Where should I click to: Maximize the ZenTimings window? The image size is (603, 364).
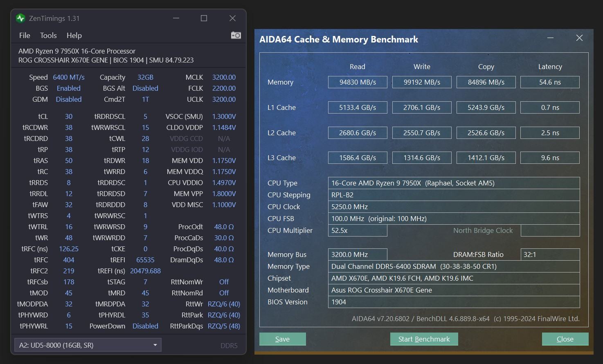pos(204,18)
